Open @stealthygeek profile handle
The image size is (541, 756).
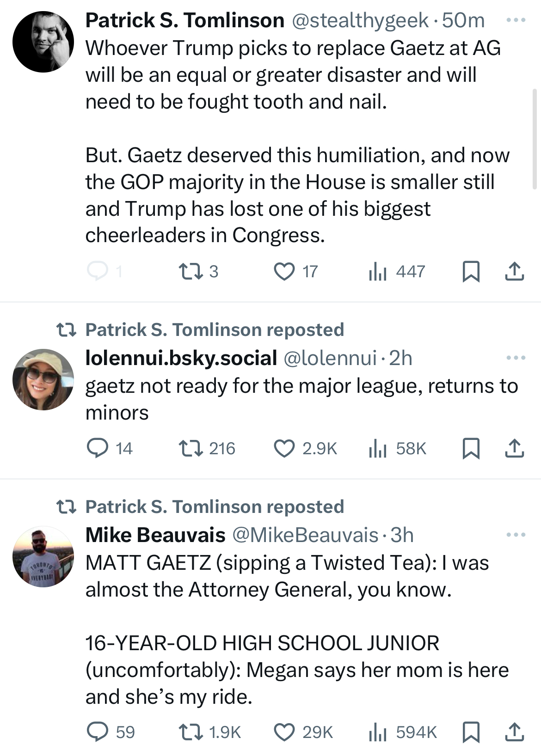click(x=360, y=20)
